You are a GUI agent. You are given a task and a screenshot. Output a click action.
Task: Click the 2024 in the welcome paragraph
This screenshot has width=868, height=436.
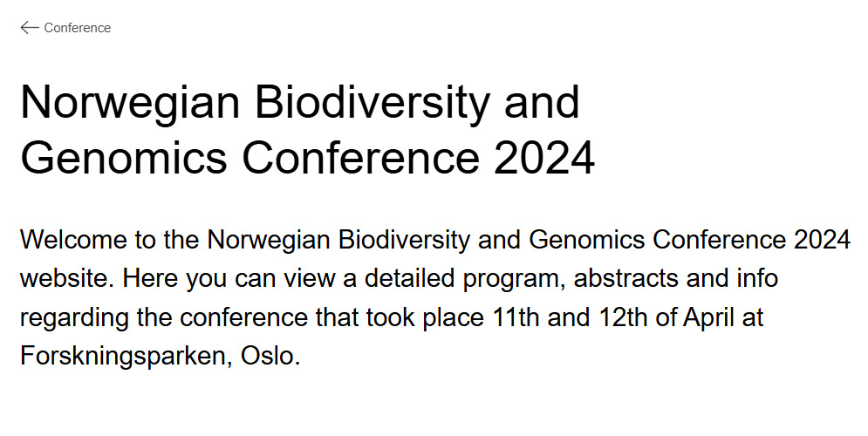click(823, 240)
